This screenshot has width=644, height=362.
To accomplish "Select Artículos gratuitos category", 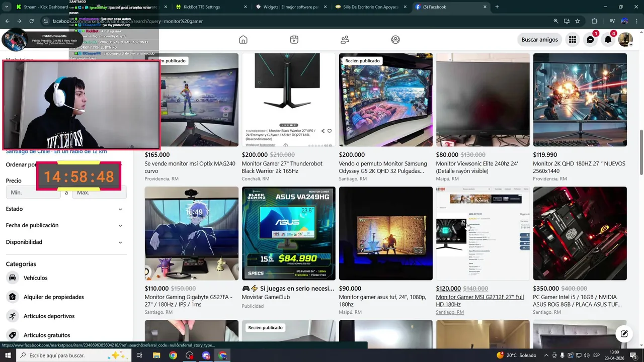I will coord(64,335).
